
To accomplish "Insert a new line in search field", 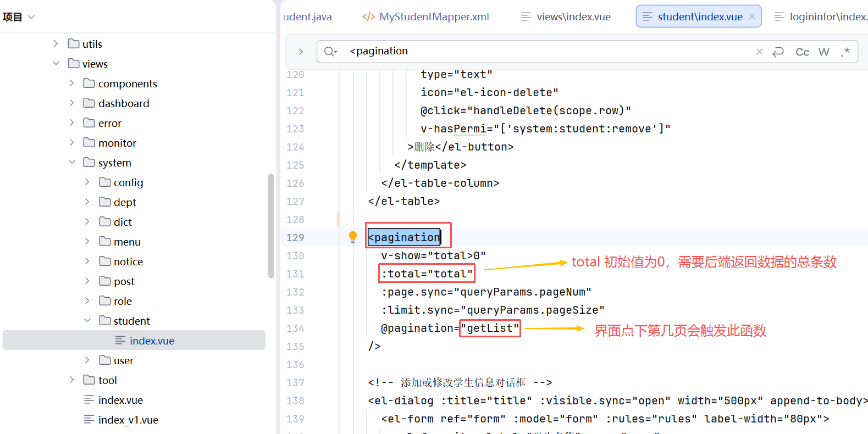I will (778, 52).
